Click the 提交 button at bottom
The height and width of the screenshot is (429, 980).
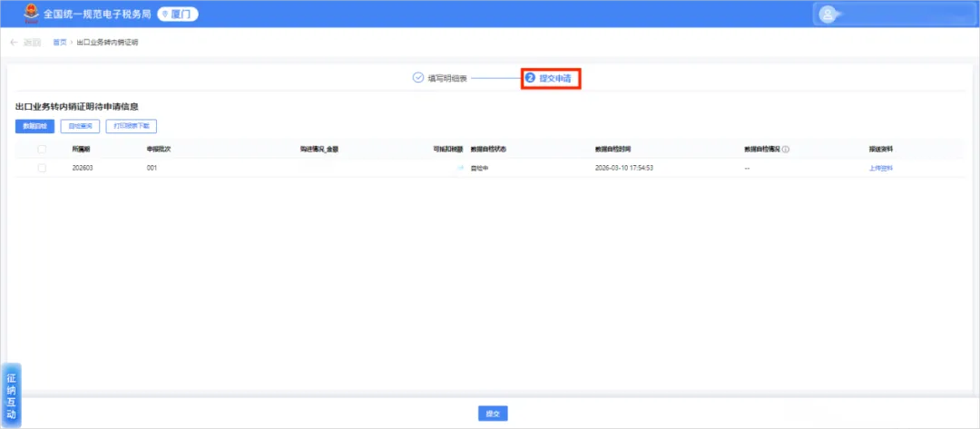click(493, 414)
